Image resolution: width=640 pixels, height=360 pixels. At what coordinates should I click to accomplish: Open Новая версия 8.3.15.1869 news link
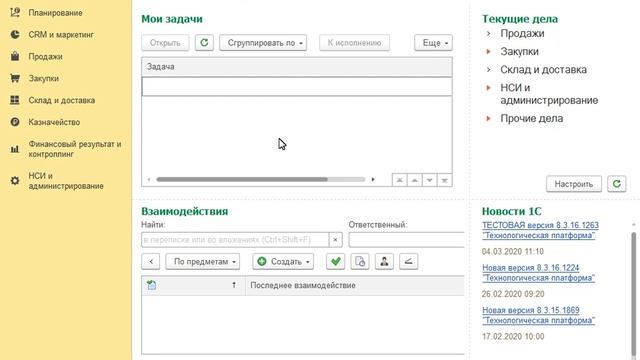(x=538, y=315)
